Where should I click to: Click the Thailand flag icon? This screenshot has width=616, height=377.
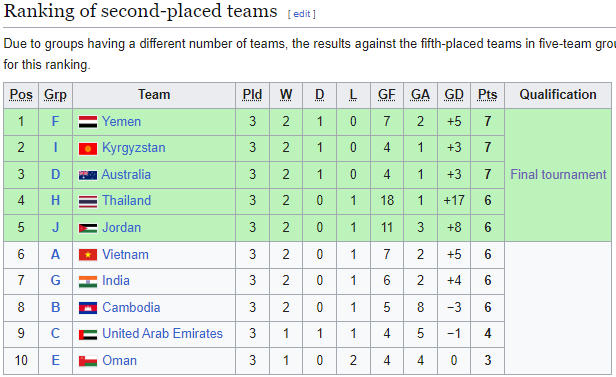coord(88,202)
